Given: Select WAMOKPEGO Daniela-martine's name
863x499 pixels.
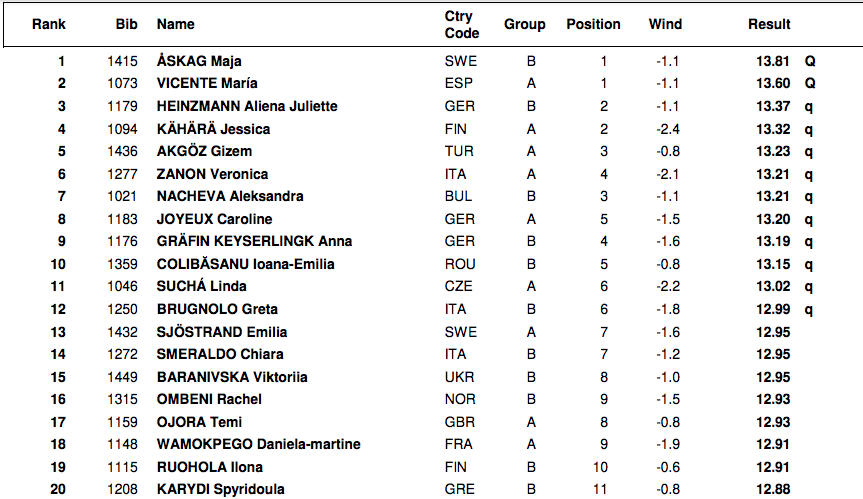Looking at the screenshot, I should point(258,444).
